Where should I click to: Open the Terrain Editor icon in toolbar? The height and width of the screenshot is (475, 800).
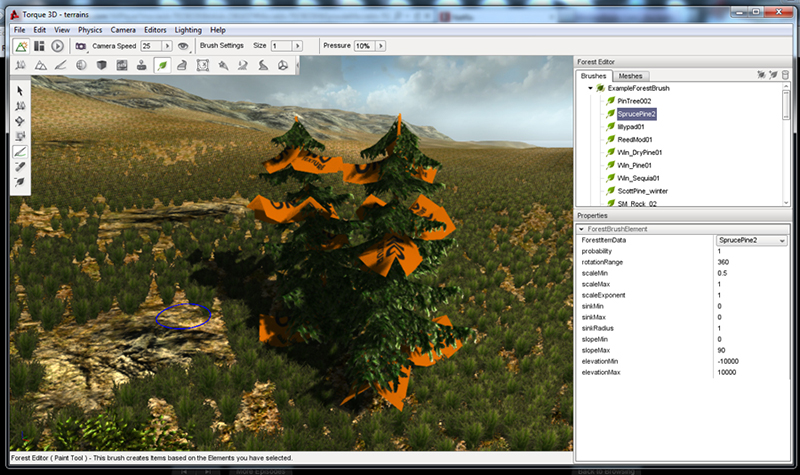(41, 65)
